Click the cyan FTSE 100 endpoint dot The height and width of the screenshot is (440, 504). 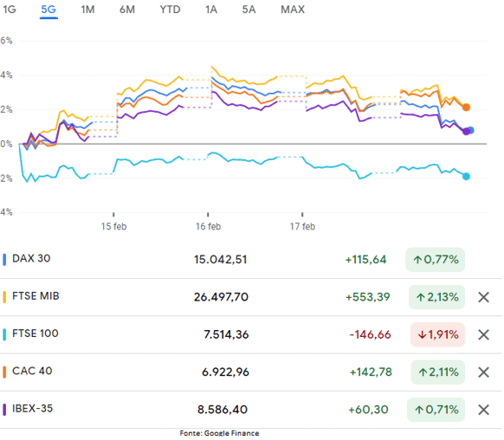[x=466, y=177]
